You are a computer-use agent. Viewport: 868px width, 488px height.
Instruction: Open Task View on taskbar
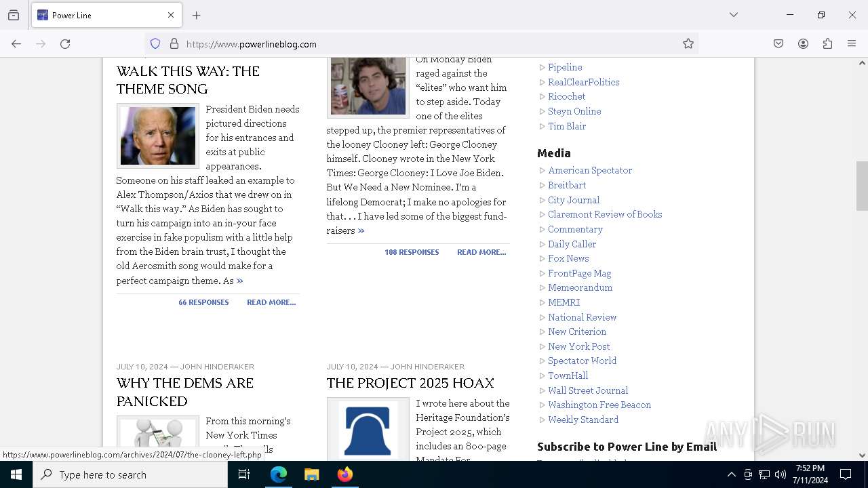(x=244, y=474)
